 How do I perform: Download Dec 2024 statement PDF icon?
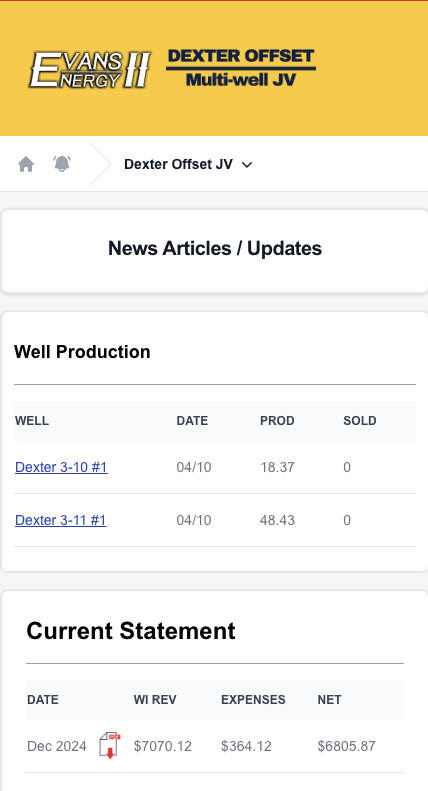[110, 746]
